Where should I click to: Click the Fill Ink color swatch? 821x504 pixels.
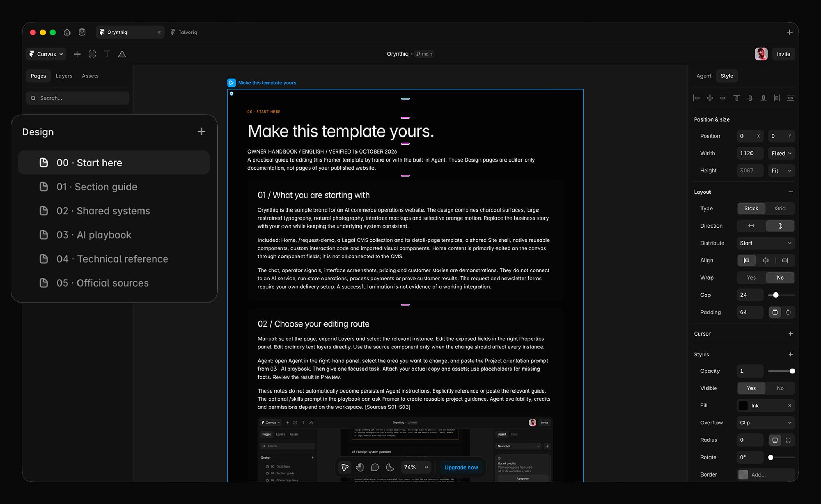coord(743,405)
